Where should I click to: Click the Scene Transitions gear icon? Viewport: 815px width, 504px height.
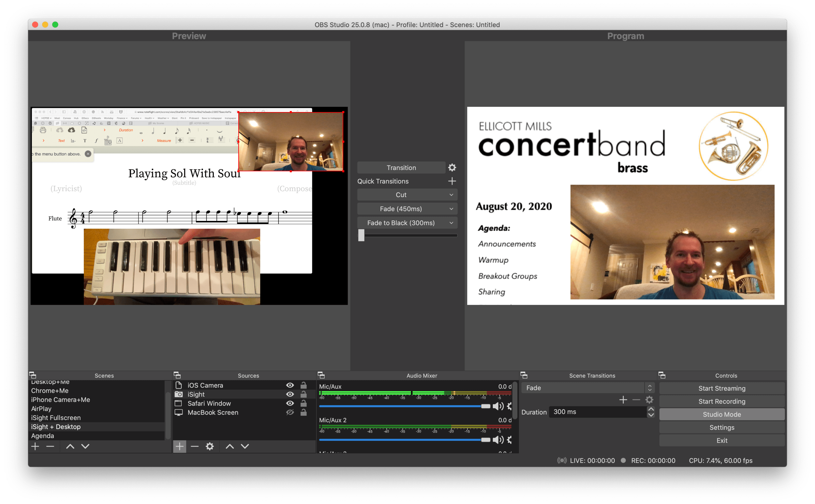coord(650,399)
